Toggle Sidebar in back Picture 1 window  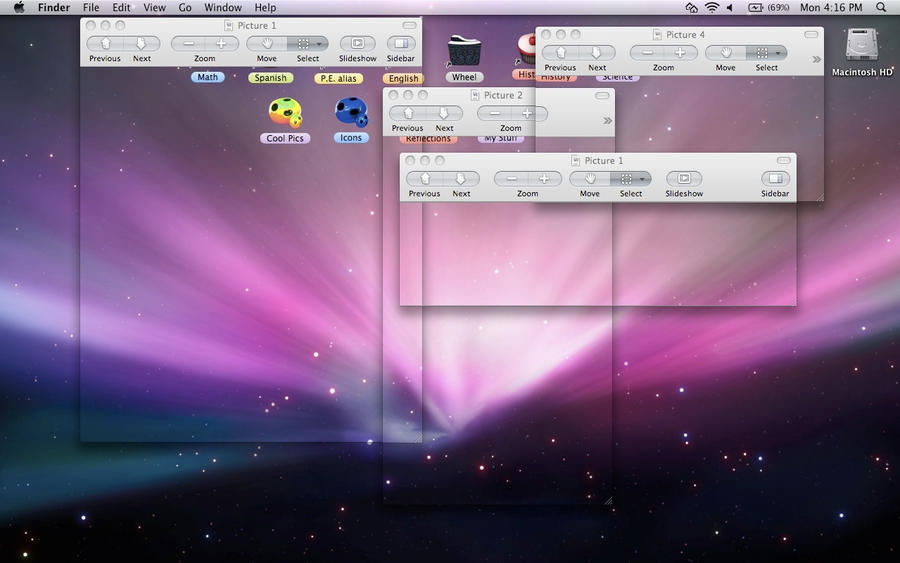401,44
